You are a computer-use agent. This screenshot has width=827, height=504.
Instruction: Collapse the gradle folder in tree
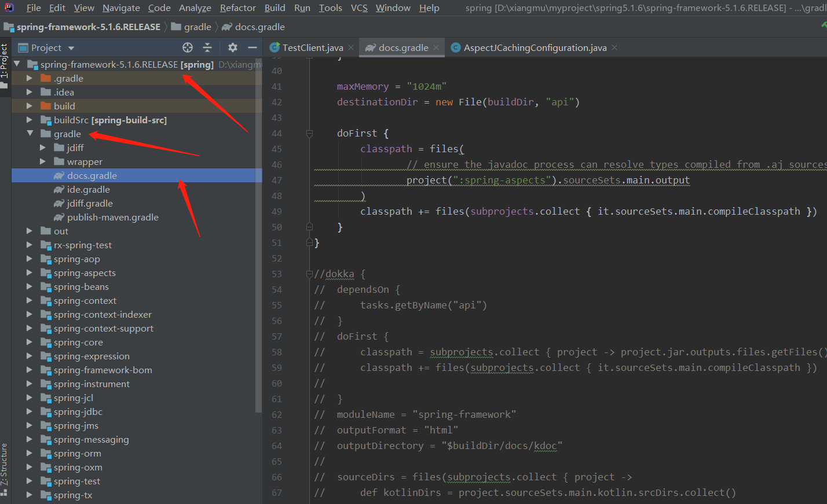click(x=30, y=134)
